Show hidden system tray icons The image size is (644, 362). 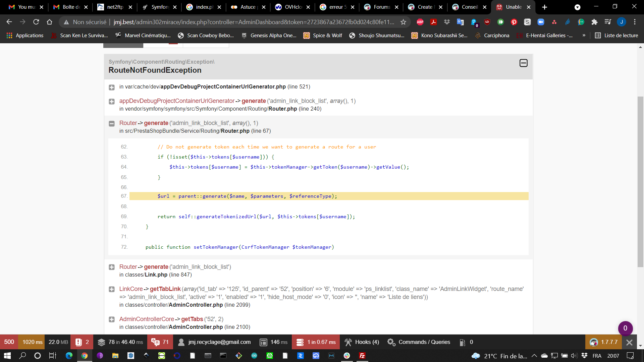[x=534, y=356]
